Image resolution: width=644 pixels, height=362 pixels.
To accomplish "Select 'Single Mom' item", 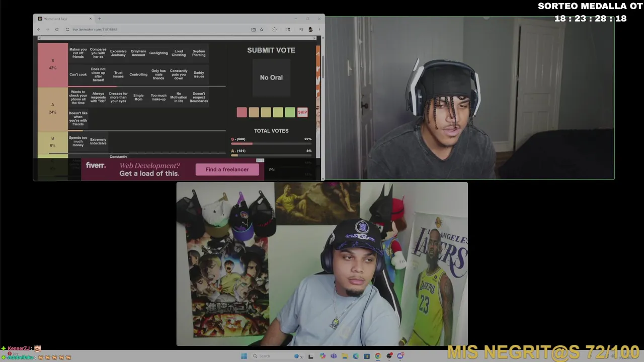I will (138, 97).
